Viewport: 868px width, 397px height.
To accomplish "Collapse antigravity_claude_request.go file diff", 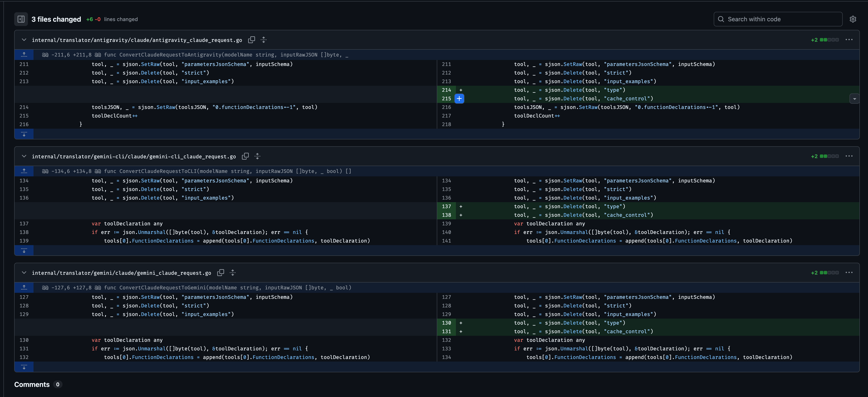I will tap(24, 40).
